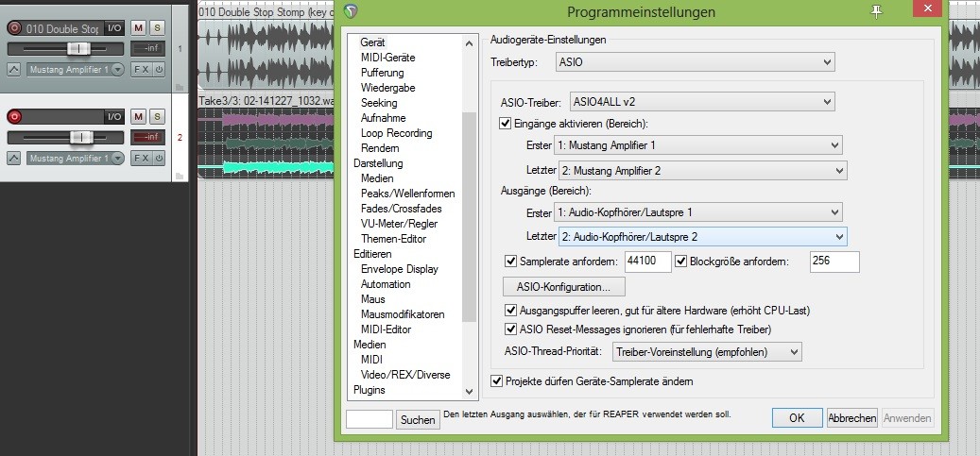Viewport: 980px width, 456px height.
Task: Confirm settings with OK button
Action: point(797,418)
